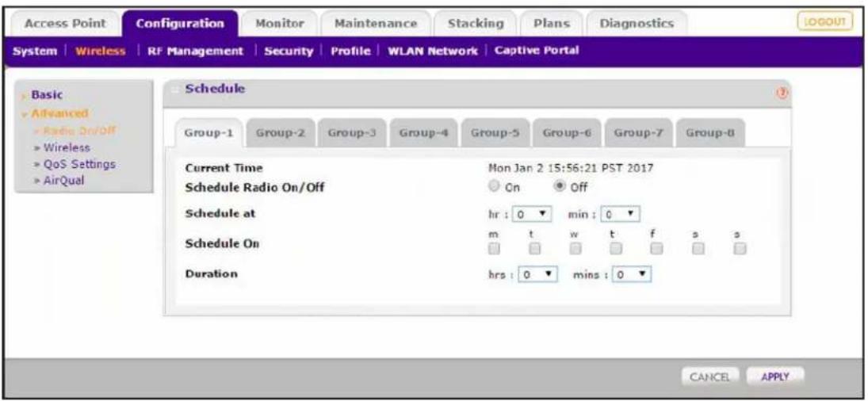This screenshot has width=868, height=401.
Task: Collapse the Advanced sidebar section
Action: [x=59, y=113]
